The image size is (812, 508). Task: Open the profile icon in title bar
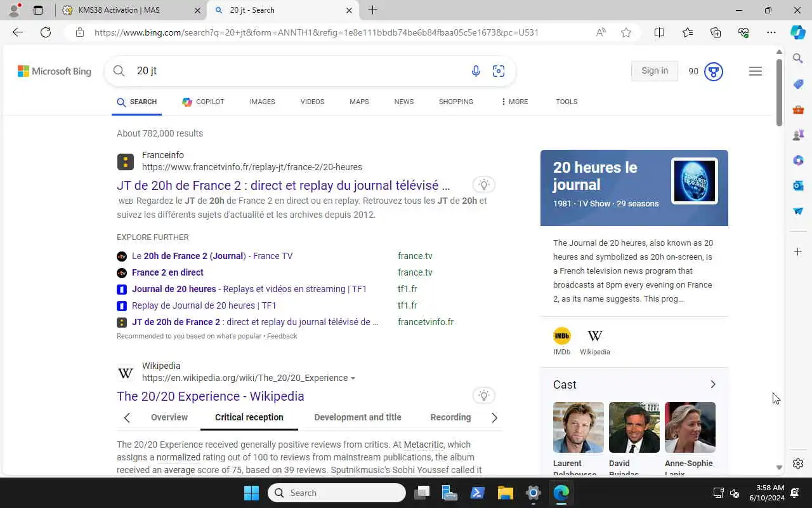pos(13,10)
